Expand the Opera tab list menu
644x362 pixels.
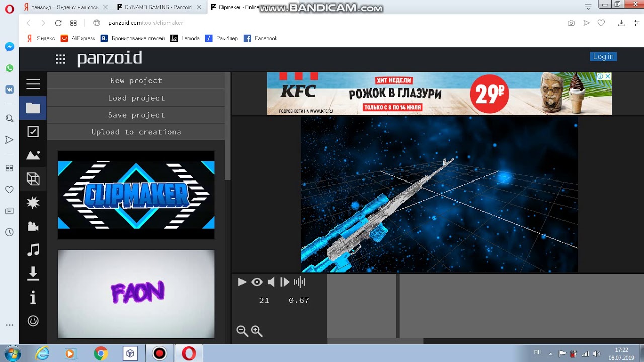pyautogui.click(x=588, y=7)
